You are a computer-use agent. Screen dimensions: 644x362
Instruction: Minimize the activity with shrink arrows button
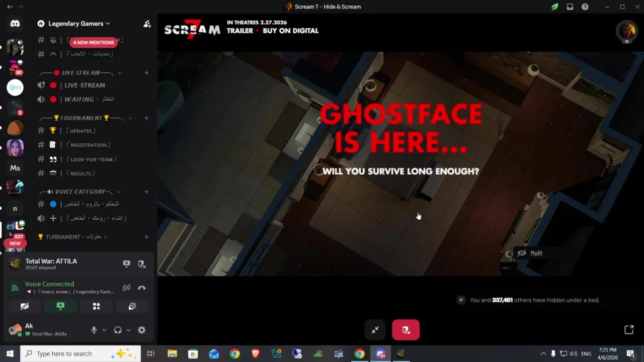375,330
